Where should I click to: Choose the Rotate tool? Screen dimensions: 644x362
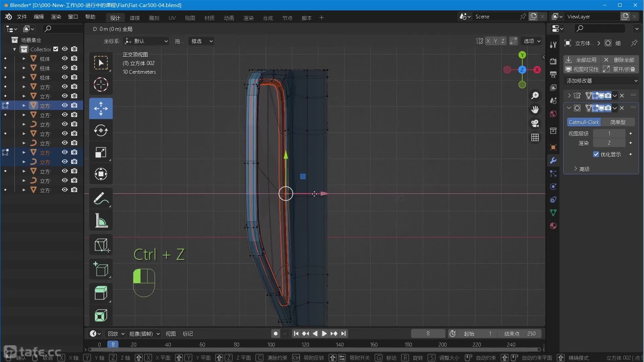click(101, 130)
